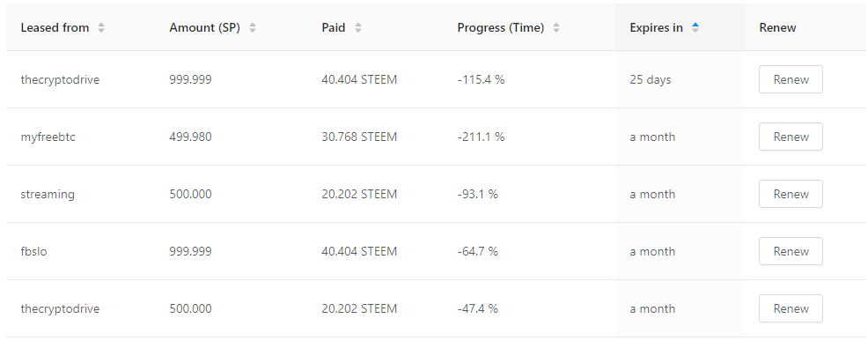Select thecryptodrive name in first row
The width and height of the screenshot is (868, 341).
60,80
